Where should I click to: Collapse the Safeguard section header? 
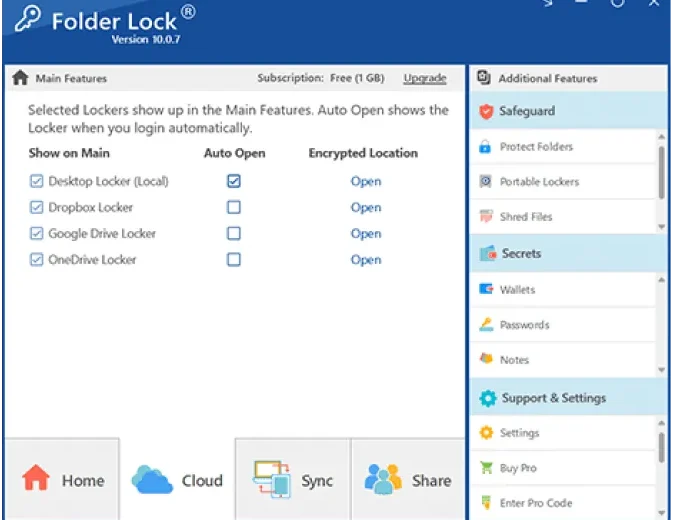tap(568, 111)
